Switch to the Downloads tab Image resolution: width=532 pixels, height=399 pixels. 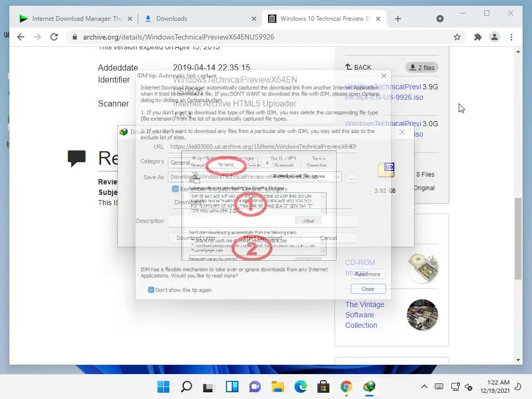(200, 19)
